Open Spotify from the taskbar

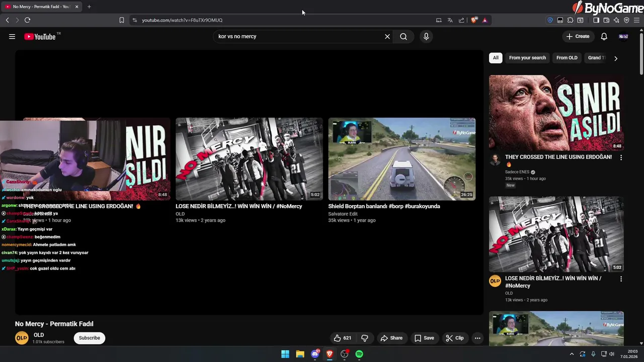[359, 354]
